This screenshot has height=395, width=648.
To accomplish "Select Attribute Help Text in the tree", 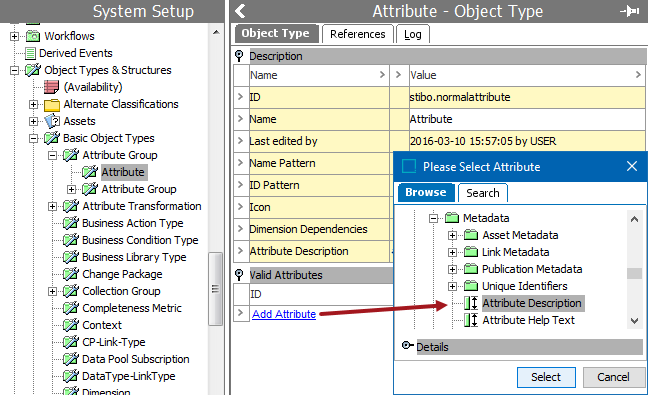I will coord(529,320).
